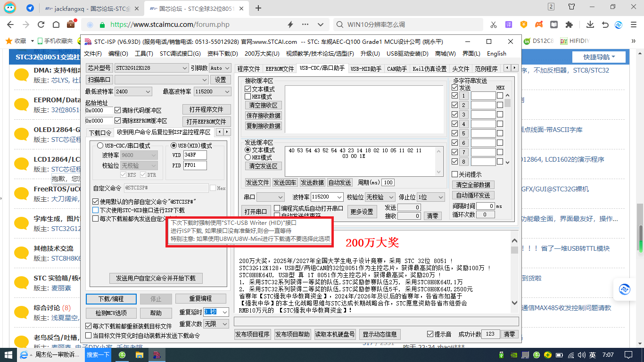Click the STC-ISP taskbar icon

pyautogui.click(x=157, y=354)
